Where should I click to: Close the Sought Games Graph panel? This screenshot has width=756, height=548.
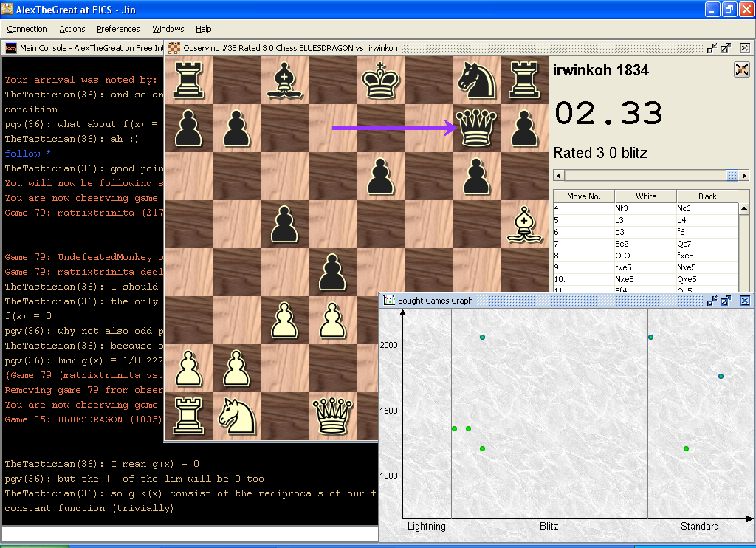pyautogui.click(x=744, y=301)
